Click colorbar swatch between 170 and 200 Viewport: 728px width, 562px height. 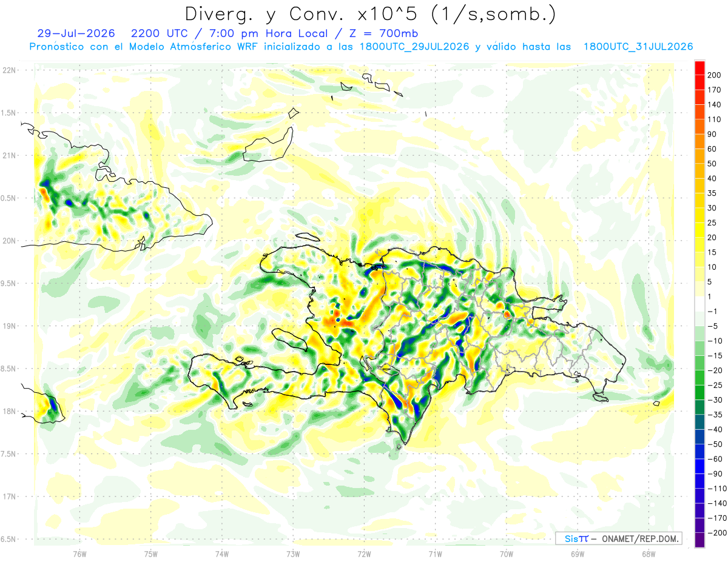[x=699, y=82]
